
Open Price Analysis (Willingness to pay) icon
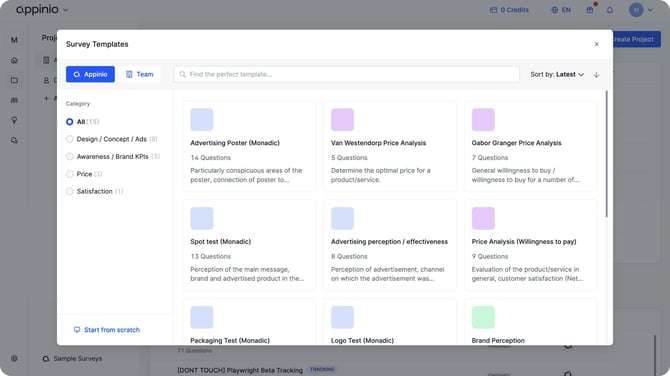[x=483, y=218]
